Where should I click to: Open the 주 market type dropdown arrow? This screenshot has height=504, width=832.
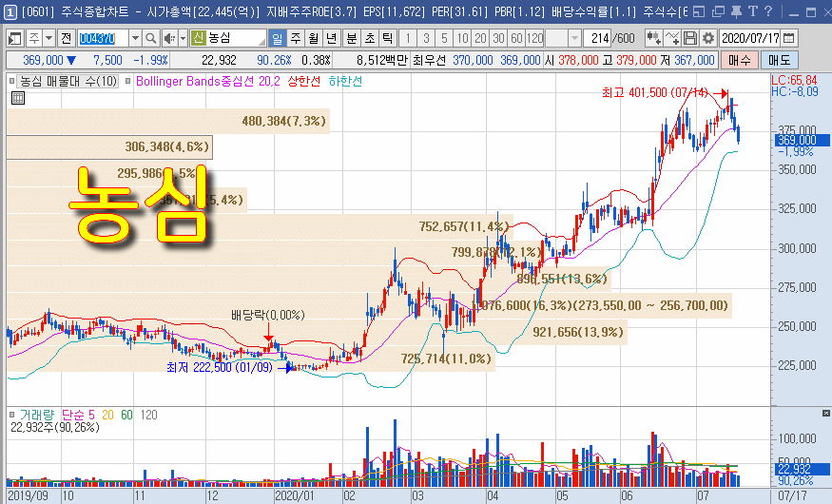(48, 38)
